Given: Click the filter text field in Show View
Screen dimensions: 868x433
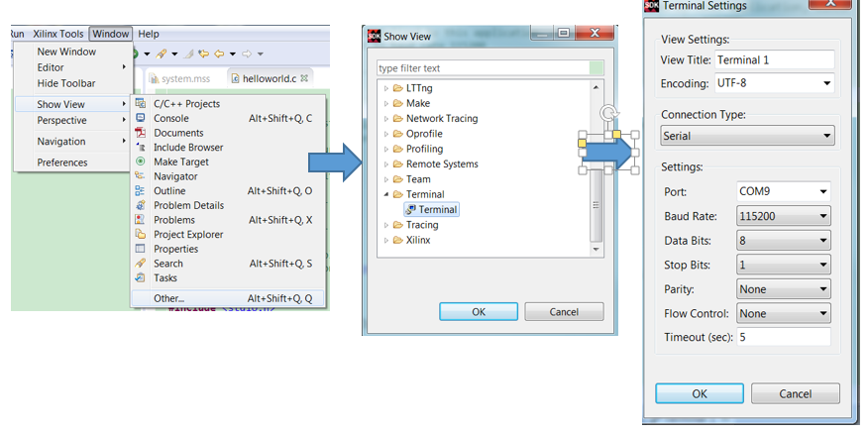Looking at the screenshot, I should click(483, 68).
